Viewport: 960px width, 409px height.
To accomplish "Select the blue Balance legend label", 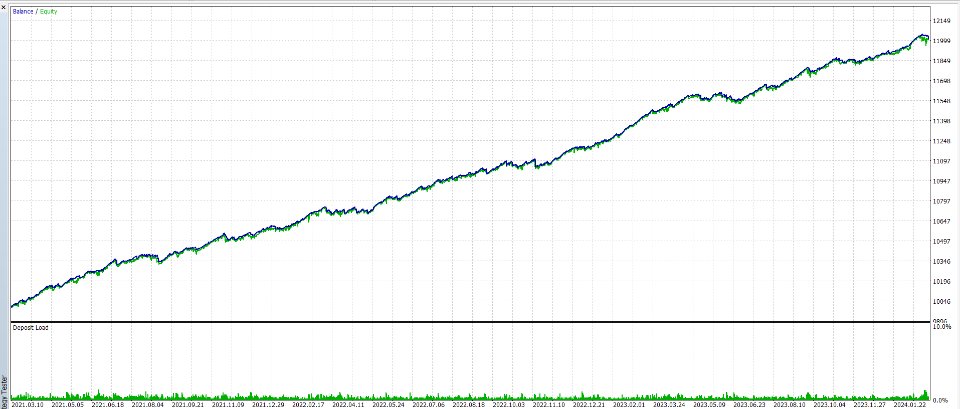I will [x=23, y=12].
